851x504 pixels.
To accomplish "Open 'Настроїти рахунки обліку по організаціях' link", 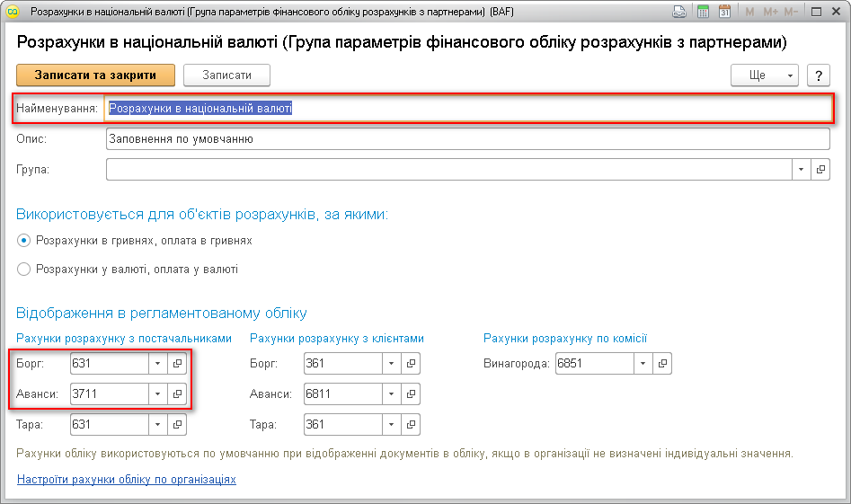I will click(x=127, y=480).
